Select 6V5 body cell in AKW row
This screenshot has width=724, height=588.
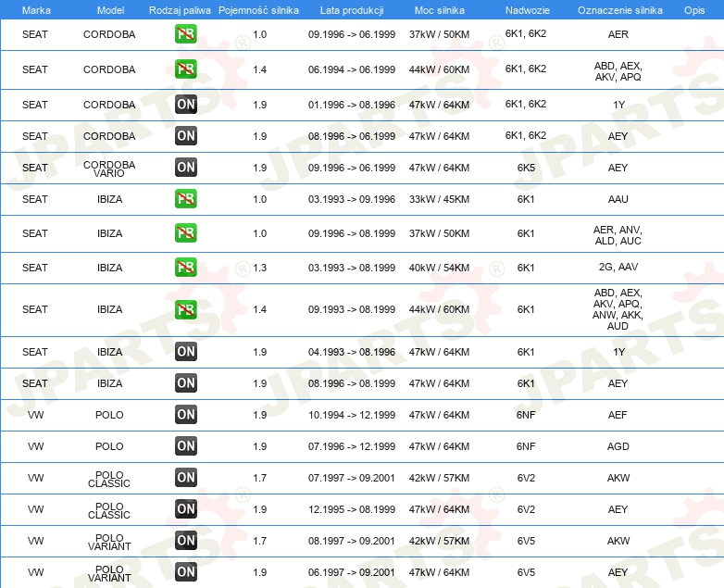(526, 541)
